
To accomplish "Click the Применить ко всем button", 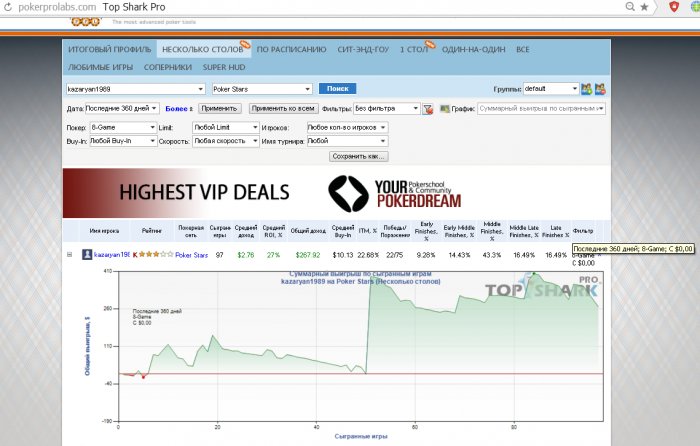I will point(283,108).
